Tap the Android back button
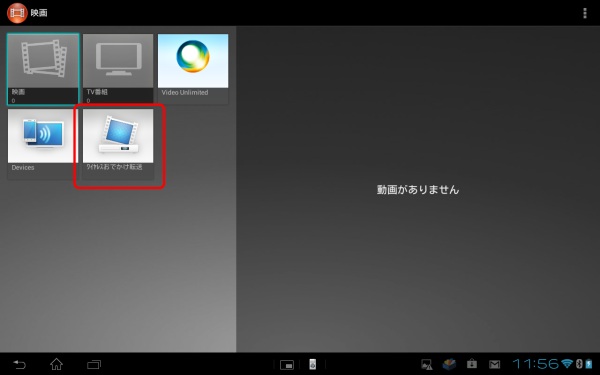Image resolution: width=600 pixels, height=375 pixels. point(20,364)
